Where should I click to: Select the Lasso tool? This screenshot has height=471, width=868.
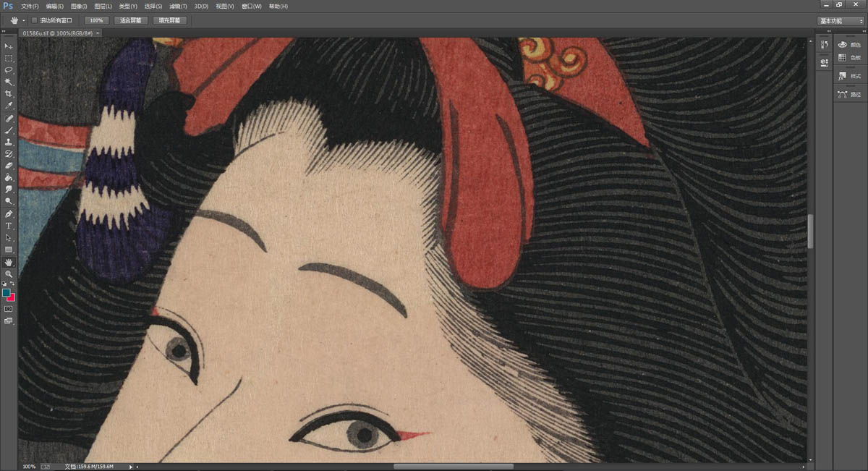pyautogui.click(x=9, y=70)
